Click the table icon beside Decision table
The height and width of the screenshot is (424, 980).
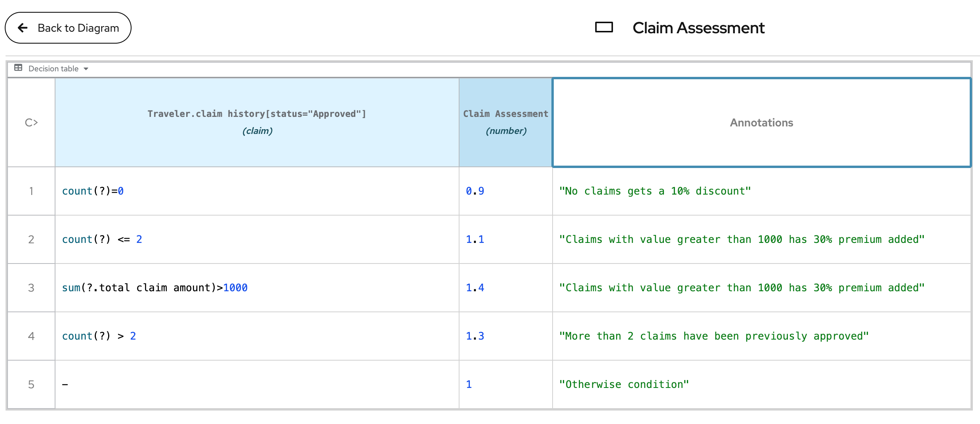(18, 68)
